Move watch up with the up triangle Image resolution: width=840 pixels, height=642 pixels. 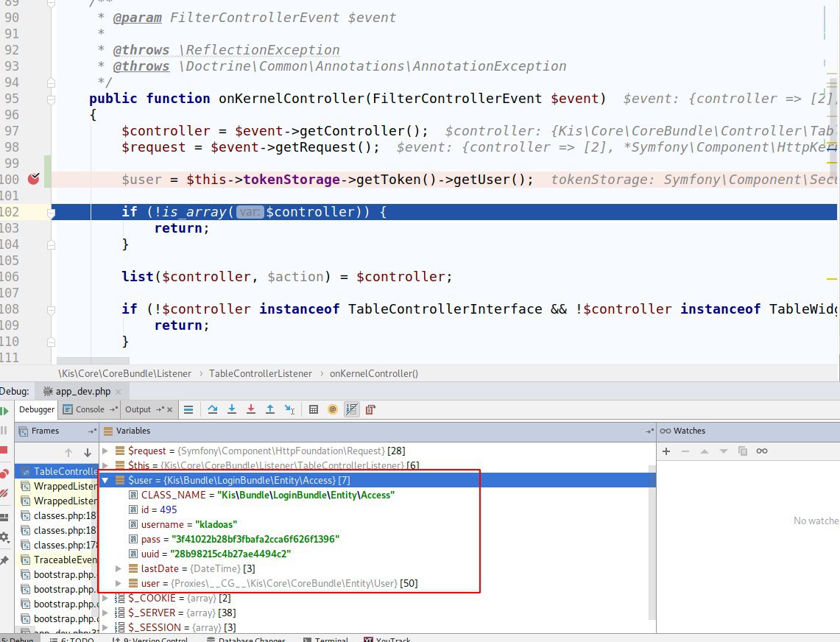click(705, 451)
